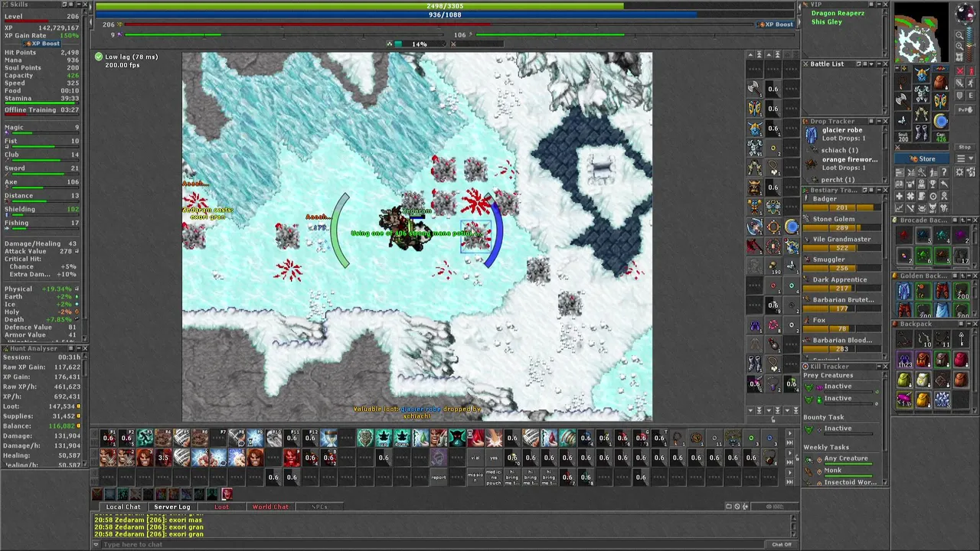Open the red backpack in Backpack container
The width and height of the screenshot is (980, 551).
pyautogui.click(x=961, y=360)
